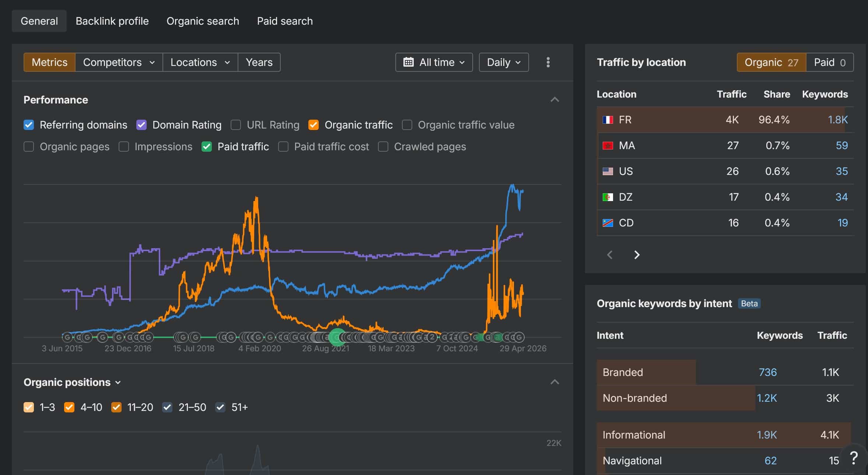Open Non-branded keywords link 1.2K
This screenshot has width=868, height=475.
click(x=767, y=398)
